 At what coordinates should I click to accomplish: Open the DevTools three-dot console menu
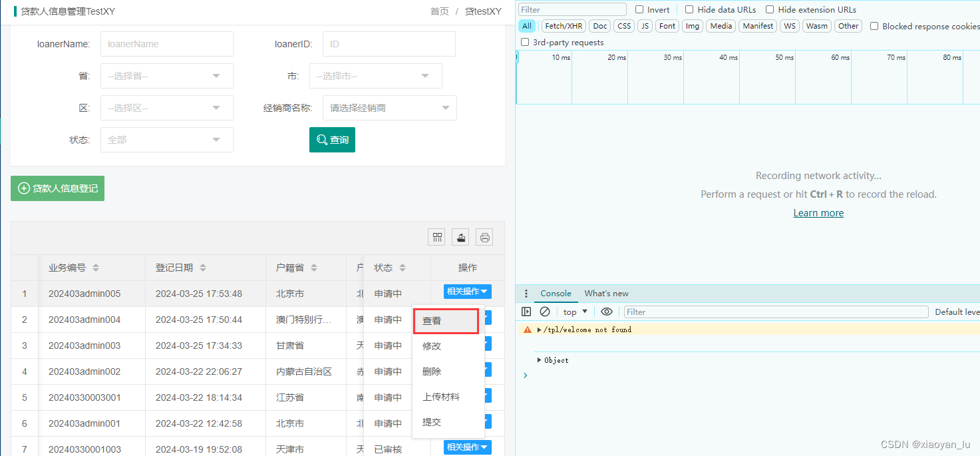pos(526,293)
